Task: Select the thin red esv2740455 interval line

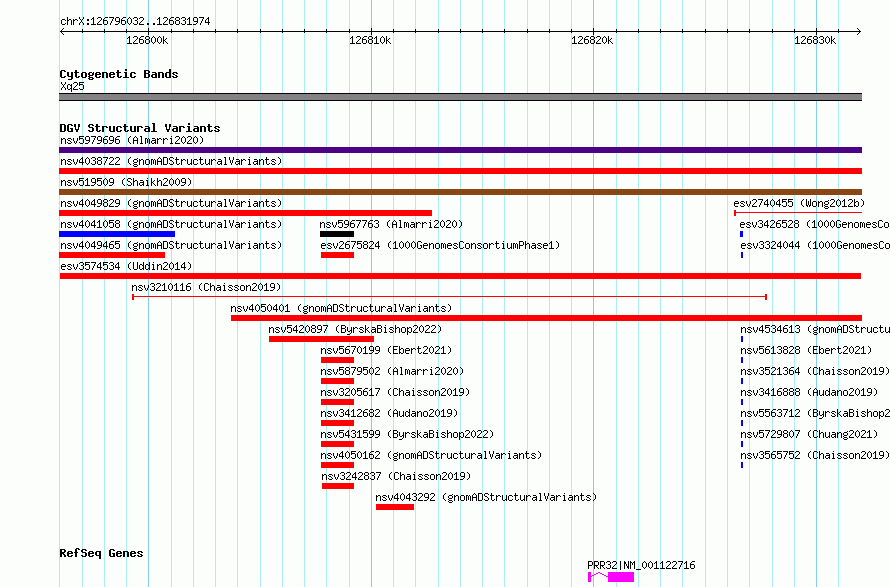Action: [798, 213]
